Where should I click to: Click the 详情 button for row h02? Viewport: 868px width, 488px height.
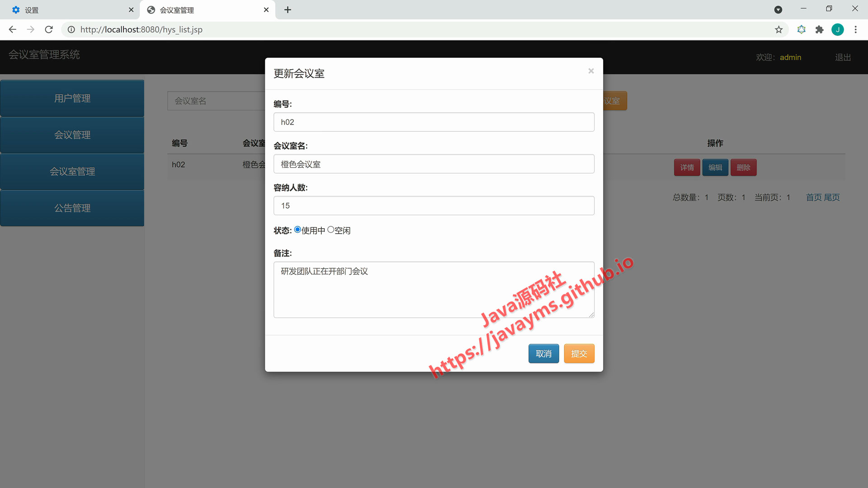pos(687,167)
